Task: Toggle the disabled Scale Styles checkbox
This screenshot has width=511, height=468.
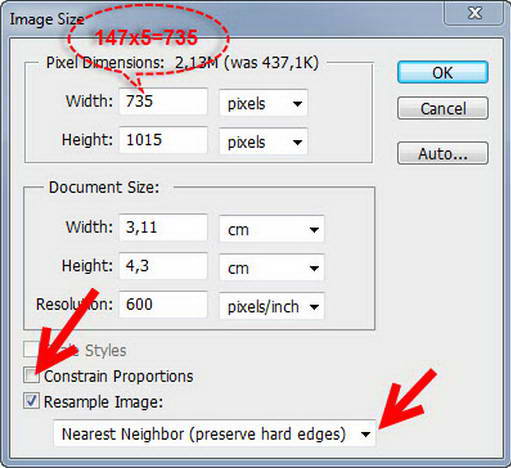Action: (31, 350)
